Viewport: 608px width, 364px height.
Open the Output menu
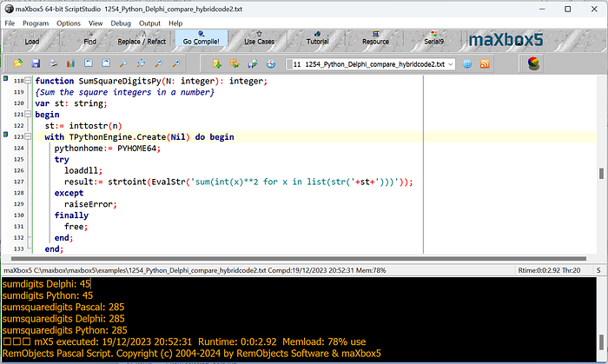[x=149, y=23]
